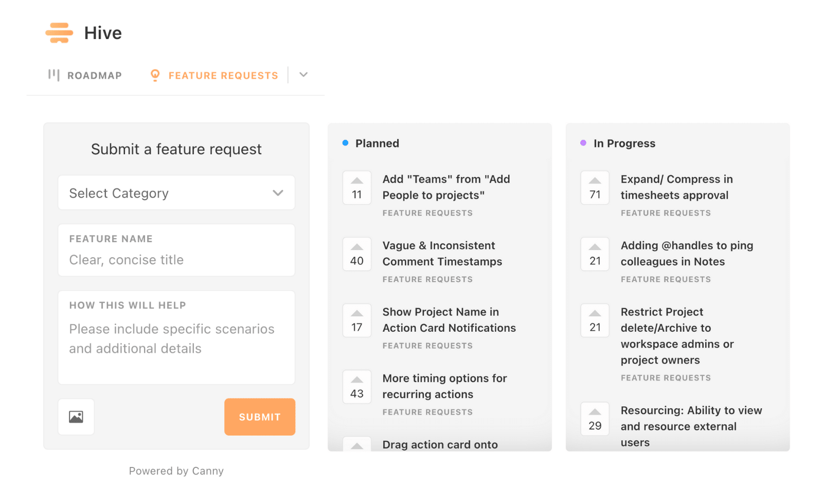Viewport: 823px width, 504px height.
Task: Open the Powered by Canny link
Action: [x=176, y=471]
